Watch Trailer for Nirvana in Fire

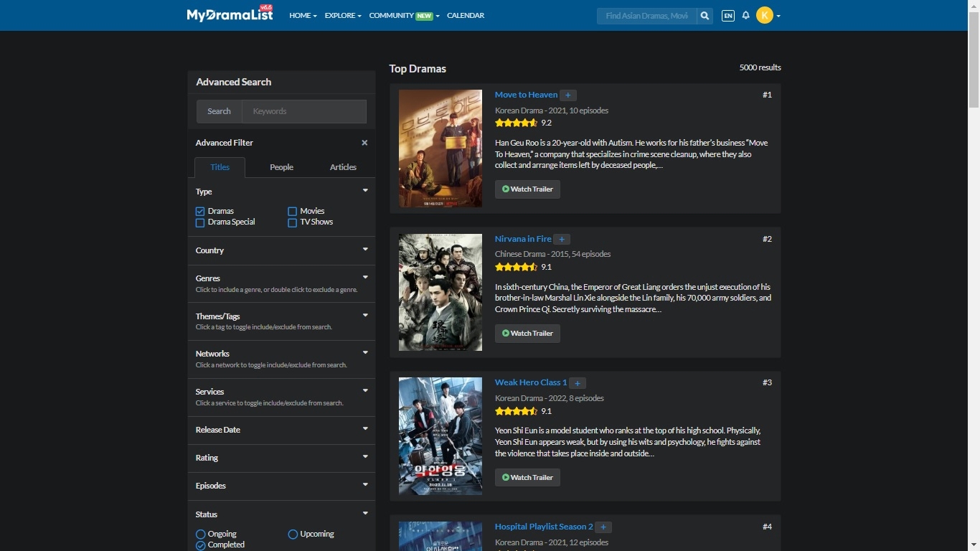(527, 334)
